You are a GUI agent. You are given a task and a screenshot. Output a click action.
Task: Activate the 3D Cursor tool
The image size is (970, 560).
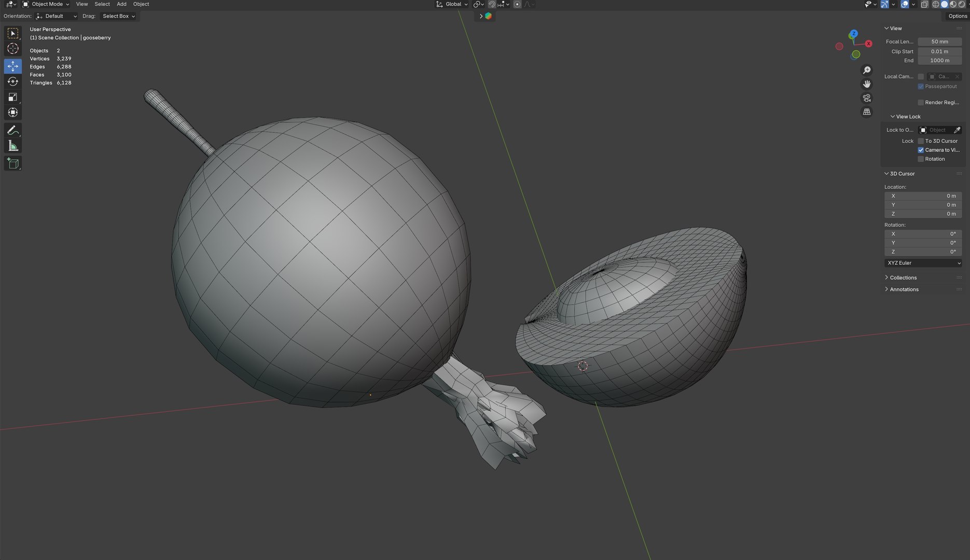click(13, 49)
